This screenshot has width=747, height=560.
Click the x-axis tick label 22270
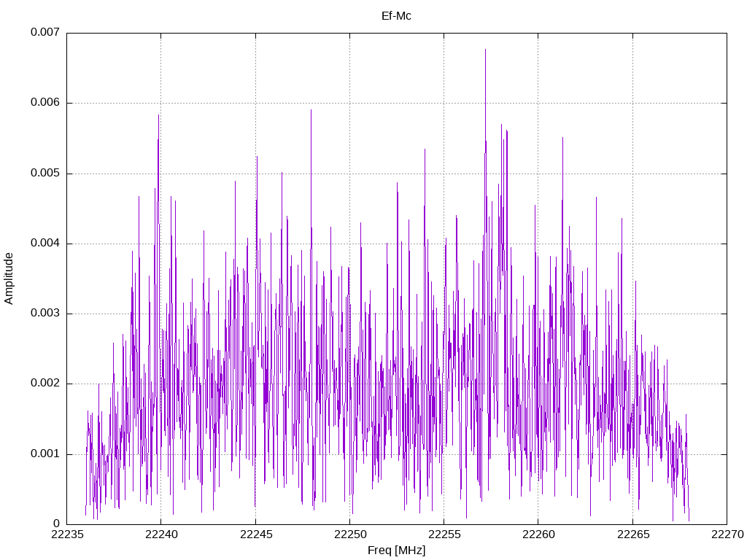pos(727,534)
